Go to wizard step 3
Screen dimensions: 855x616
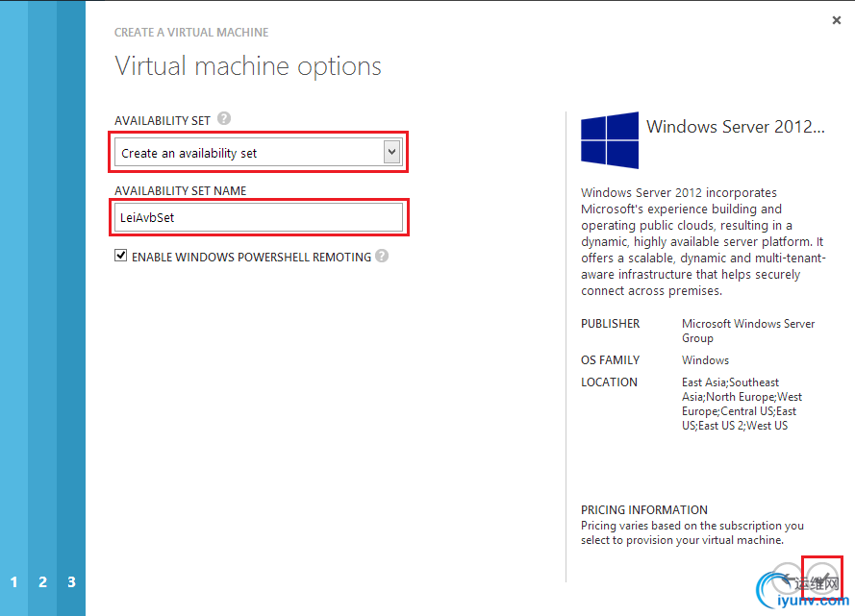point(71,581)
